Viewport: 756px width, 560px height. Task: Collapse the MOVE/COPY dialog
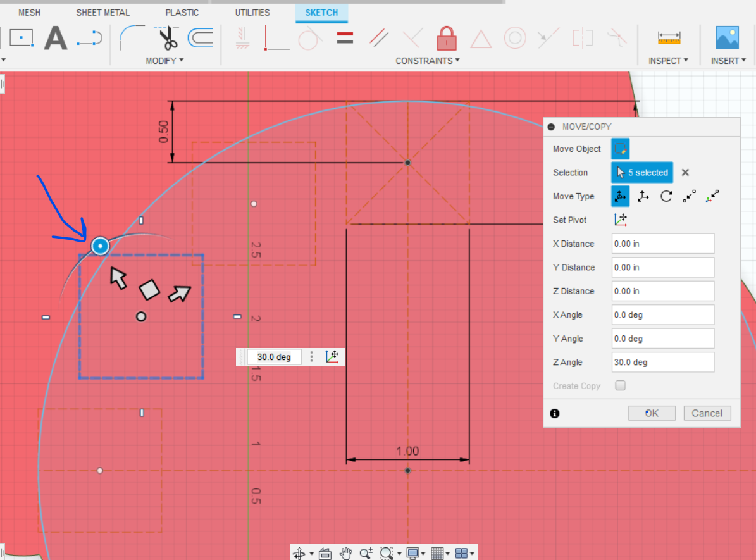click(551, 127)
